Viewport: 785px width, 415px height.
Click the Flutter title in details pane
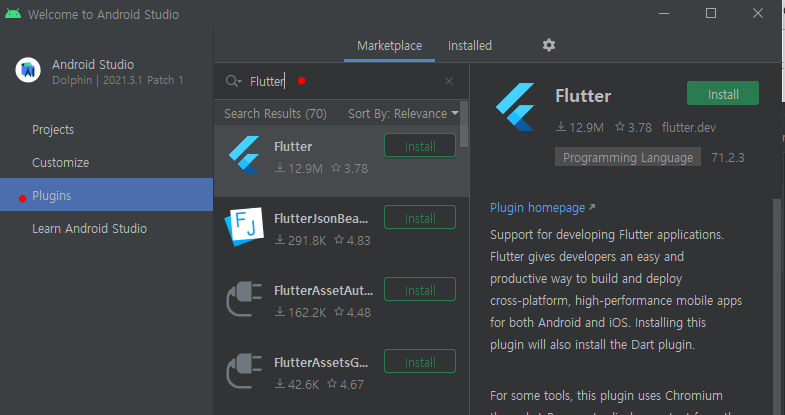click(x=583, y=96)
